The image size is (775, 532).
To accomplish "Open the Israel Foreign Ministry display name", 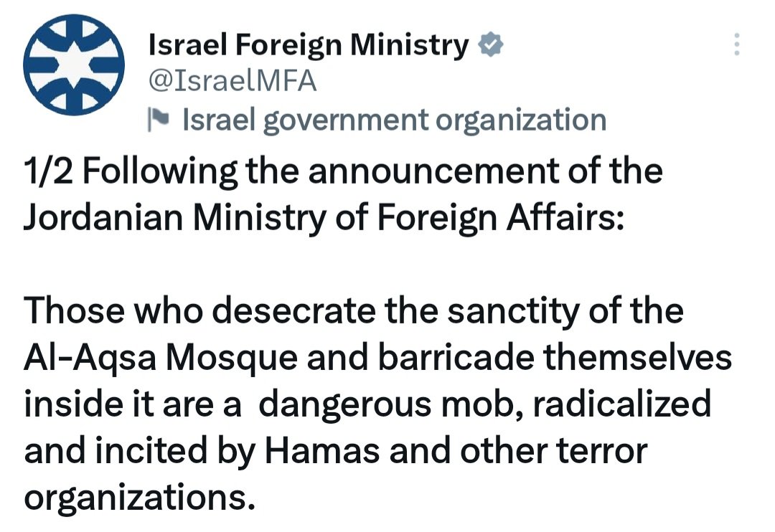I will click(x=309, y=47).
